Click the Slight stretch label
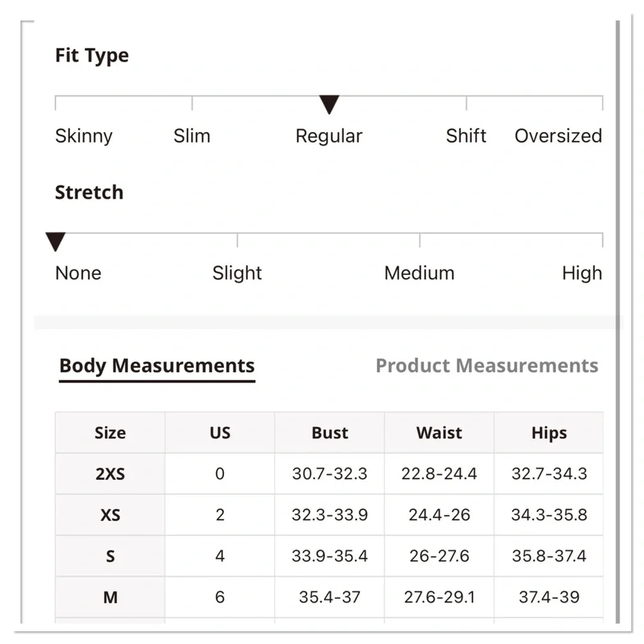The width and height of the screenshot is (644, 644). (x=237, y=273)
